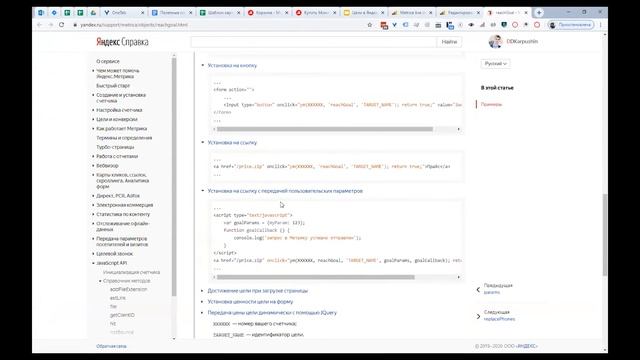640x360 pixels.
Task: Click the previous article chevron icon
Action: click(478, 289)
